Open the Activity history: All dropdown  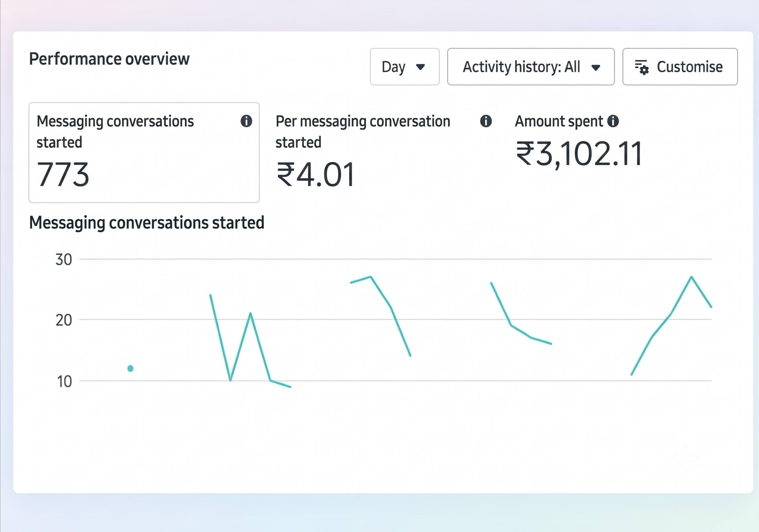point(531,67)
